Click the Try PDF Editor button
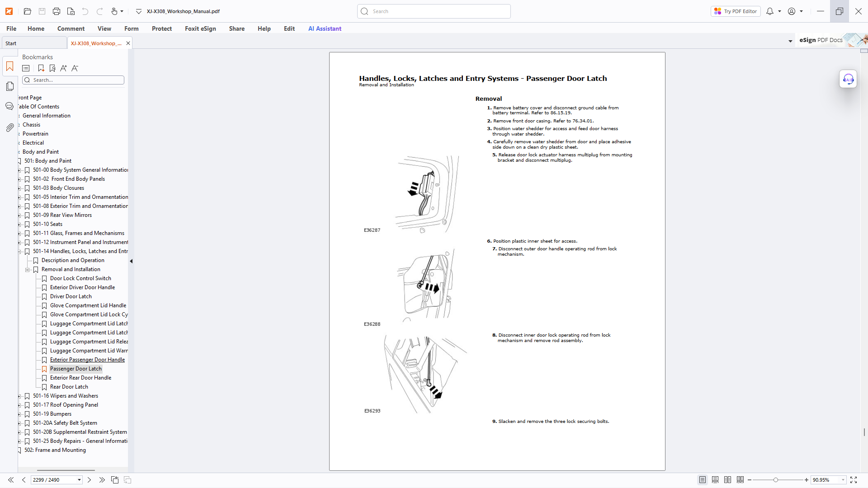Viewport: 868px width, 488px height. [736, 11]
